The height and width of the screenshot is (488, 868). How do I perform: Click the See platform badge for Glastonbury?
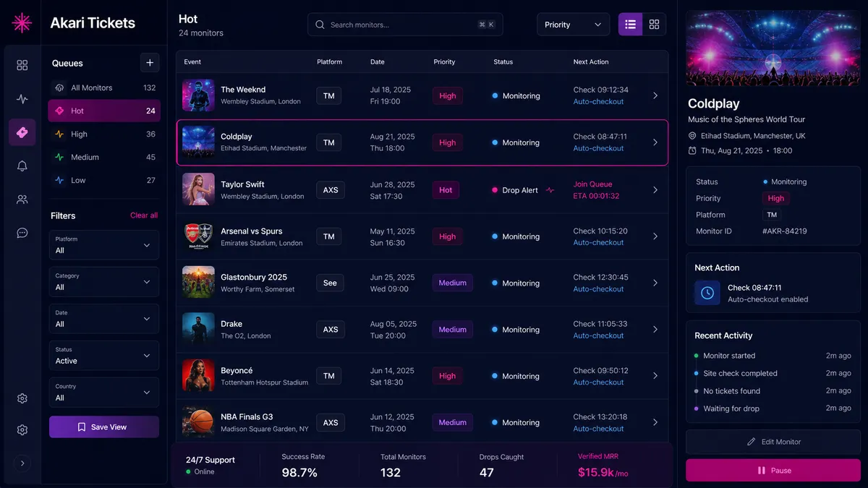[330, 283]
